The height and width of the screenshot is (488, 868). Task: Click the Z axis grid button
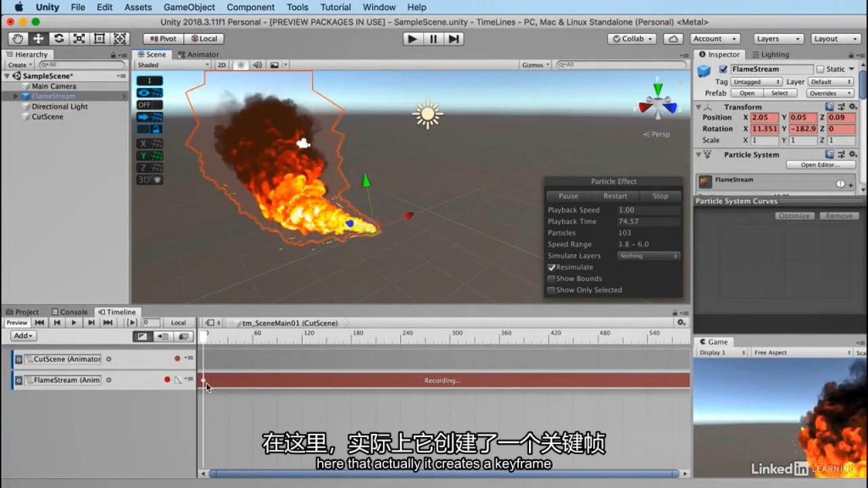pyautogui.click(x=149, y=168)
